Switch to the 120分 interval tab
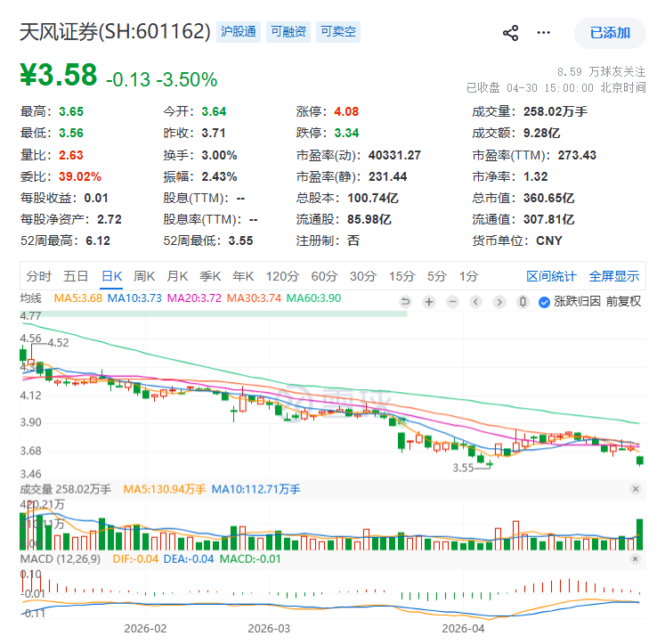This screenshot has width=665, height=644. click(282, 277)
